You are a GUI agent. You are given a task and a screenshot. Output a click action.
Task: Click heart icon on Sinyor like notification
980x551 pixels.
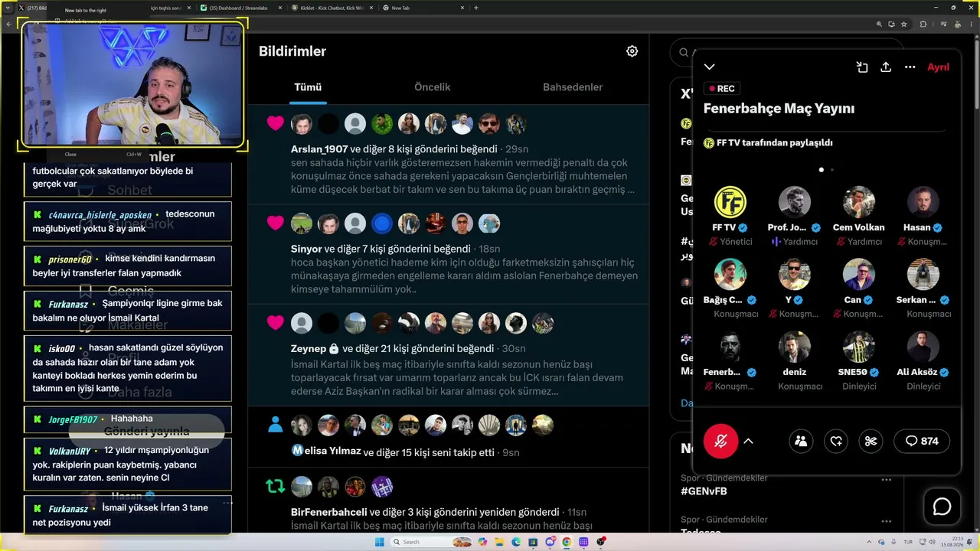(x=275, y=223)
